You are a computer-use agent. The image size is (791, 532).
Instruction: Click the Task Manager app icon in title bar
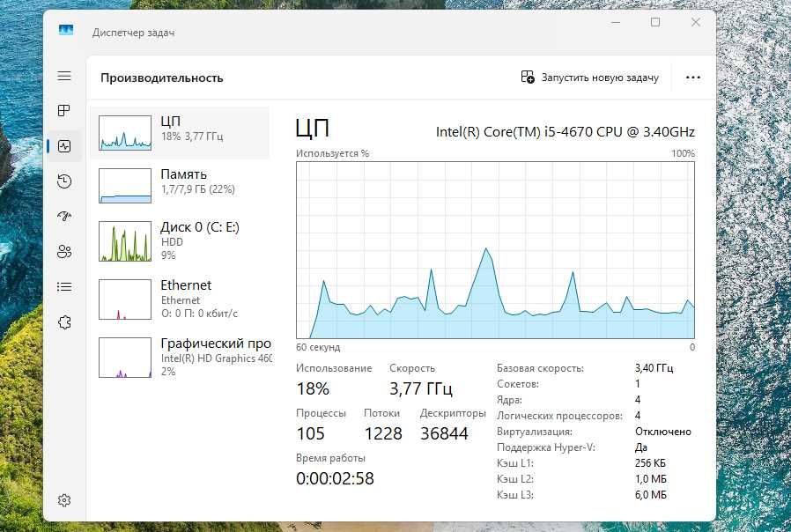(65, 30)
